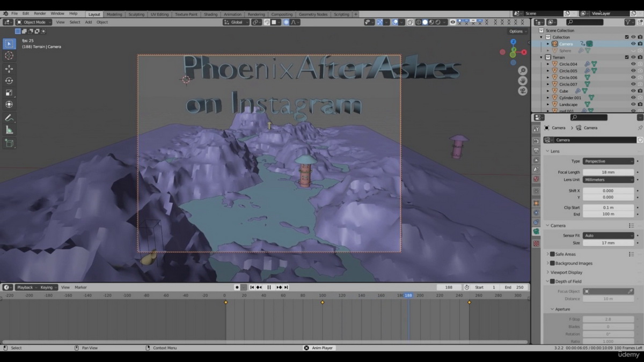The height and width of the screenshot is (362, 644).
Task: Open the Object Mode dropdown
Action: coord(34,22)
